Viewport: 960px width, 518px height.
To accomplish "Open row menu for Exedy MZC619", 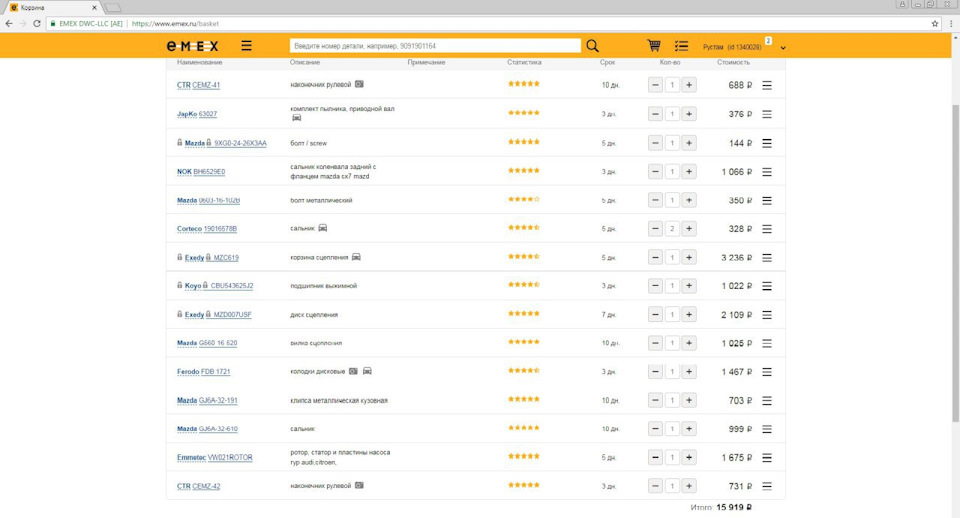I will pos(767,258).
